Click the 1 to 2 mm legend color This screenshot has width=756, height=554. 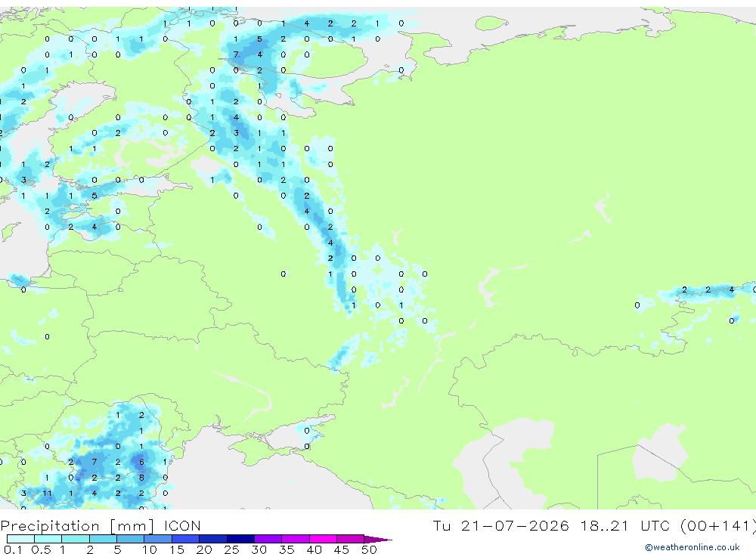pos(76,539)
